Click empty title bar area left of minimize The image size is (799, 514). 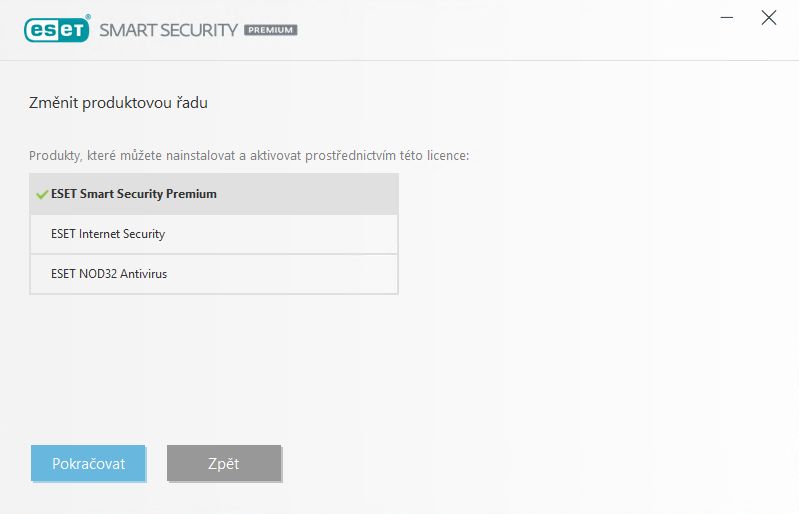click(x=510, y=30)
